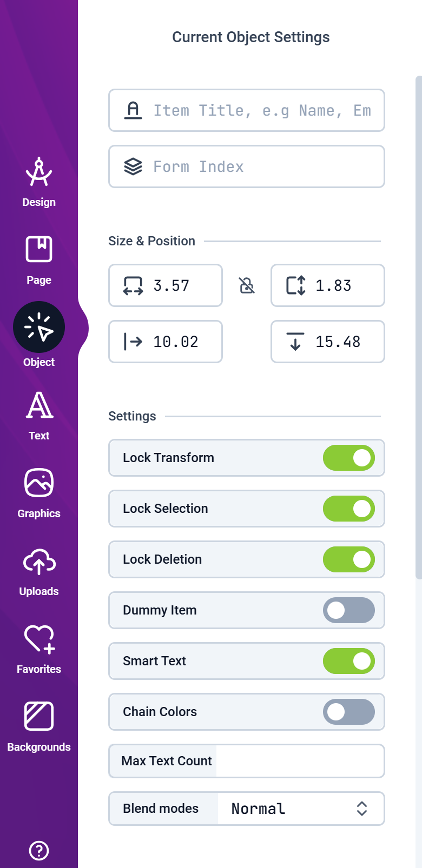Toggle the aspect ratio lock icon
This screenshot has height=868, width=422.
pyautogui.click(x=247, y=285)
